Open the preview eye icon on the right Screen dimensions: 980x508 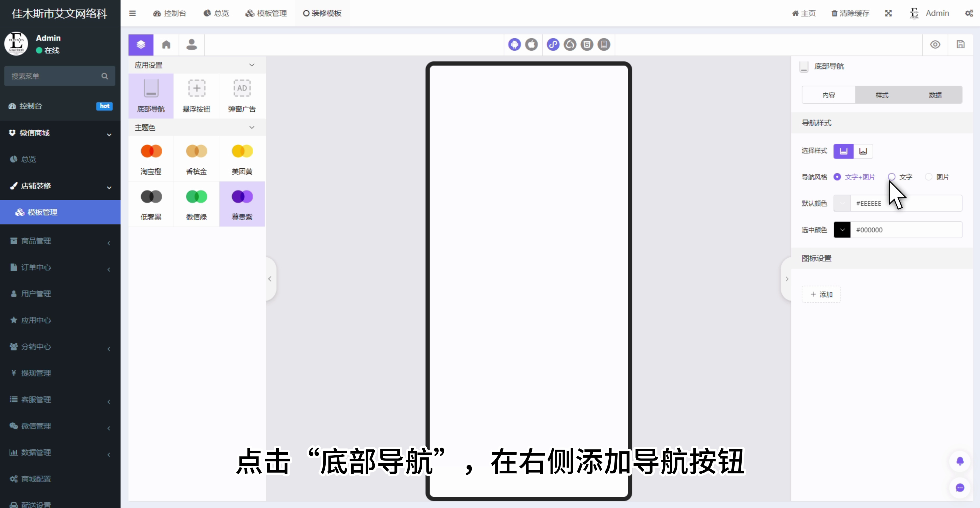click(936, 44)
